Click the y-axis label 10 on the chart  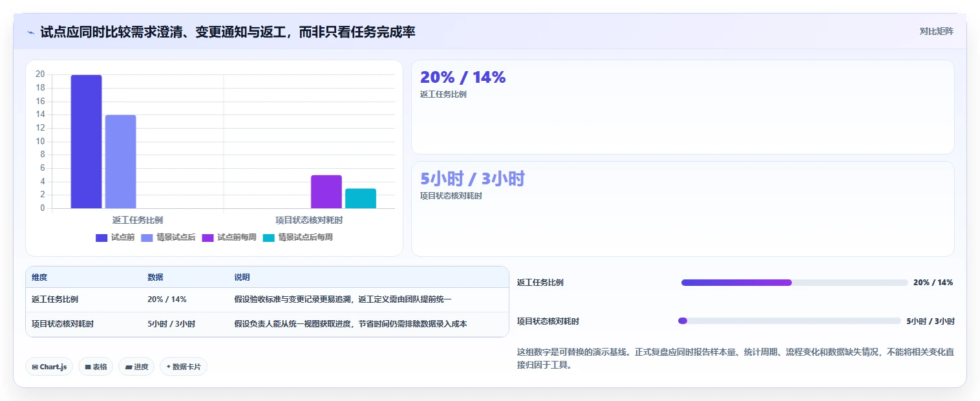click(40, 142)
